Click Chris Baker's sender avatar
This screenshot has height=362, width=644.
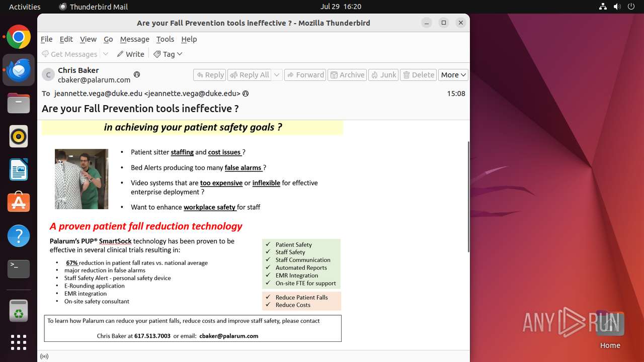48,75
